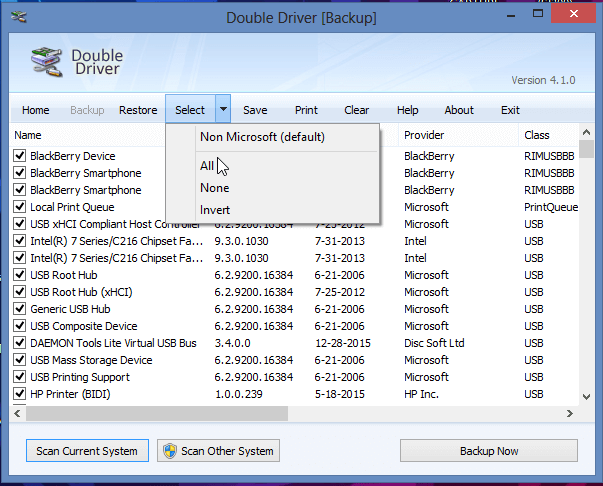The width and height of the screenshot is (603, 486).
Task: Click HP Inc. provider cell
Action: 421,394
